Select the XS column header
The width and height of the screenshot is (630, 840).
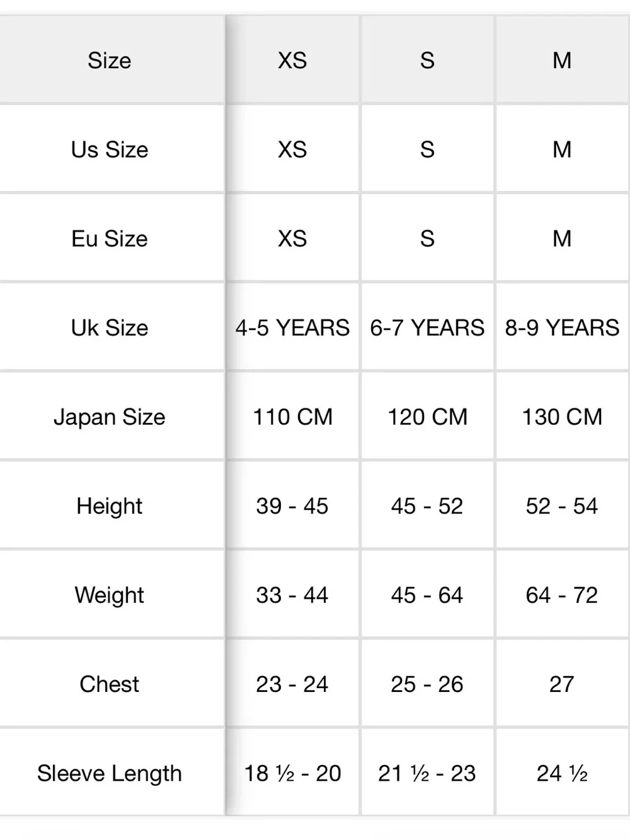pos(292,60)
